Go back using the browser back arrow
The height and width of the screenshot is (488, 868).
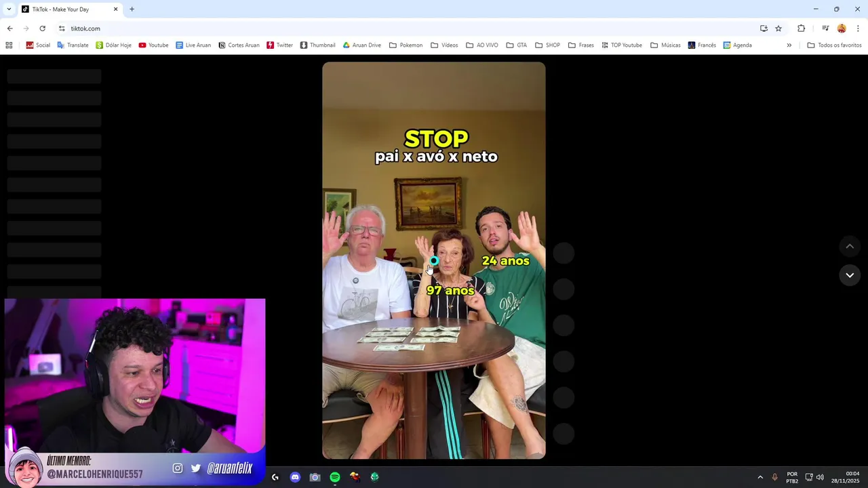[9, 28]
